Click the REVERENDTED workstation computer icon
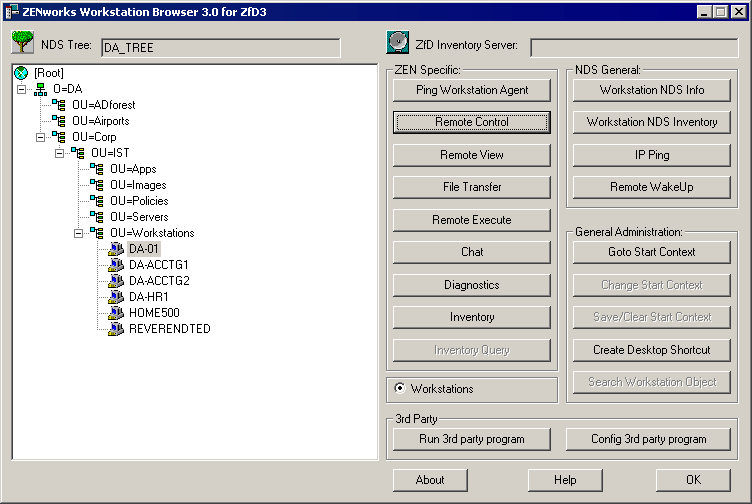Viewport: 752px width, 504px height. coord(116,329)
